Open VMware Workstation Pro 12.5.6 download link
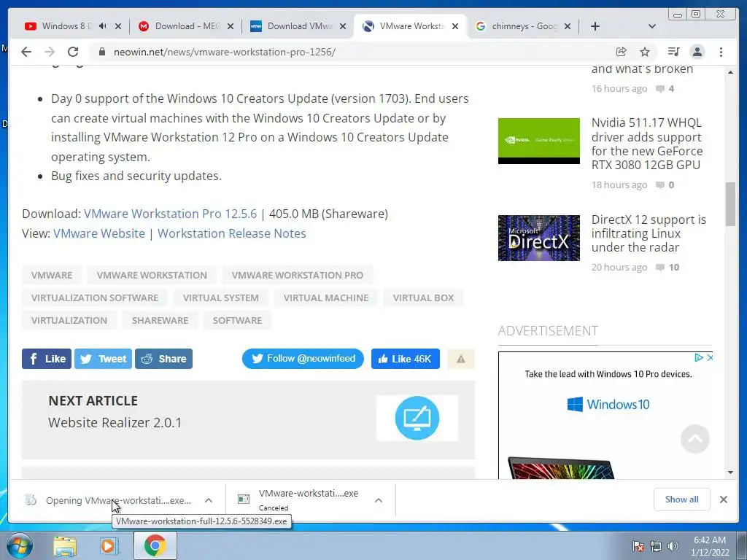The image size is (747, 560). (x=170, y=214)
